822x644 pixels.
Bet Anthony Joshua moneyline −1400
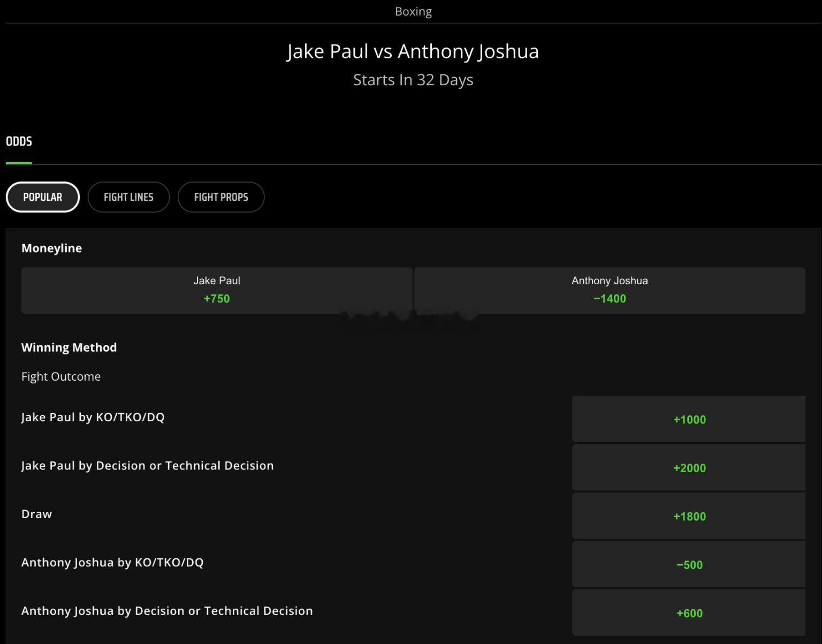coord(610,290)
